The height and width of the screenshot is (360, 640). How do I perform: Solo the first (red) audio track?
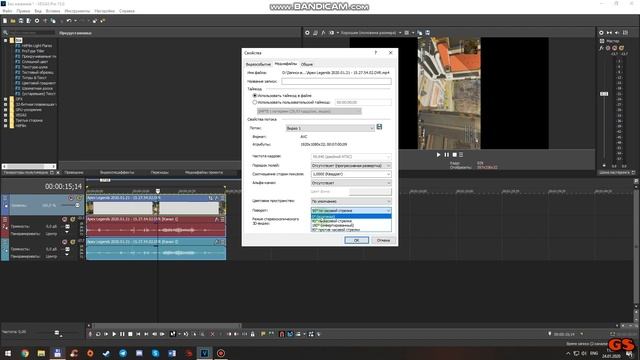73,219
